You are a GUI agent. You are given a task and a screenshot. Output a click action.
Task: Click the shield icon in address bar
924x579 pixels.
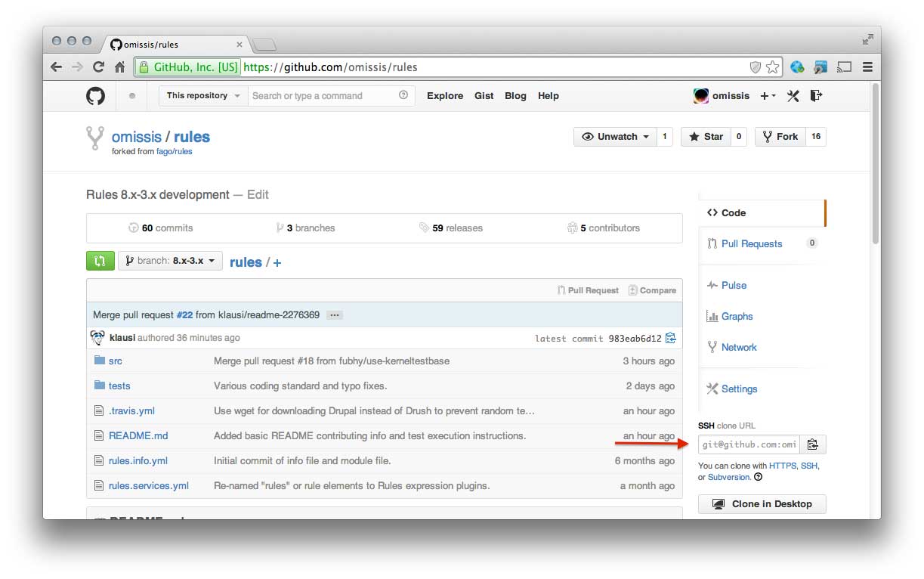(755, 67)
